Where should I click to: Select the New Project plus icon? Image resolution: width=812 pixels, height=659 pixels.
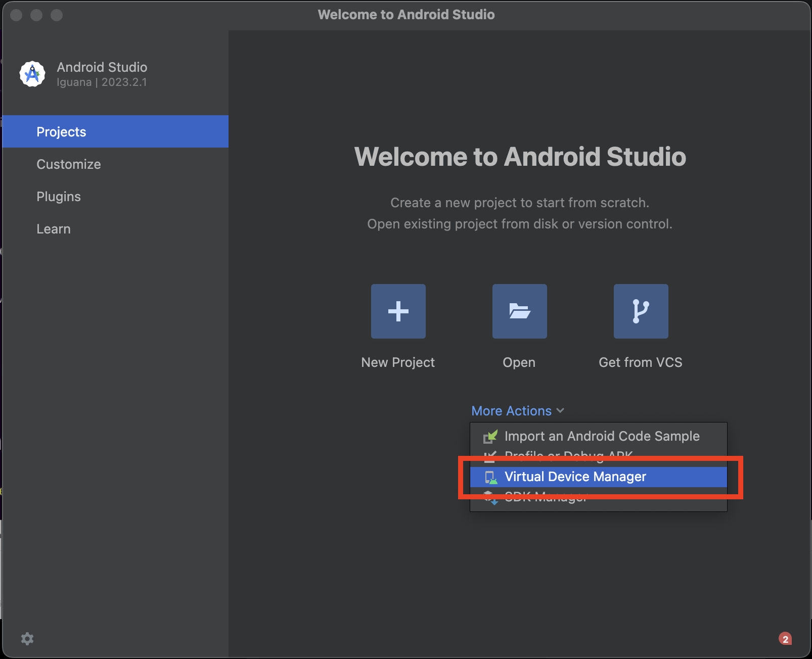pos(398,311)
